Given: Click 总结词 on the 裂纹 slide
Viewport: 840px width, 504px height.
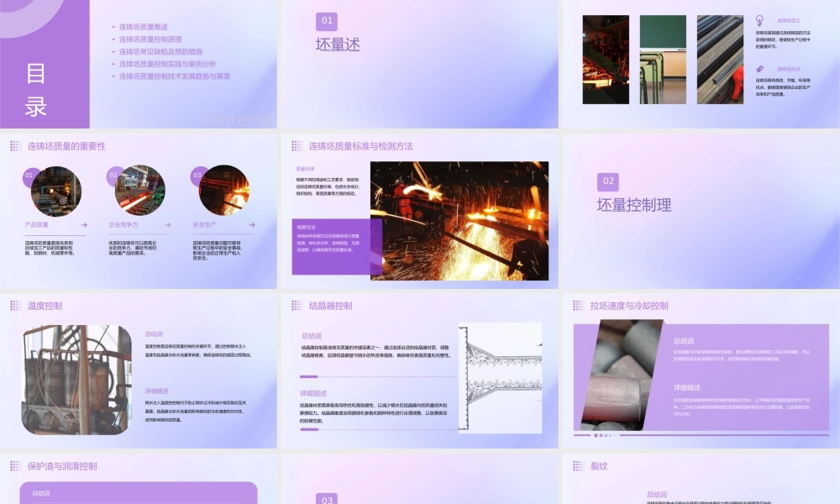Looking at the screenshot, I should pos(657,495).
